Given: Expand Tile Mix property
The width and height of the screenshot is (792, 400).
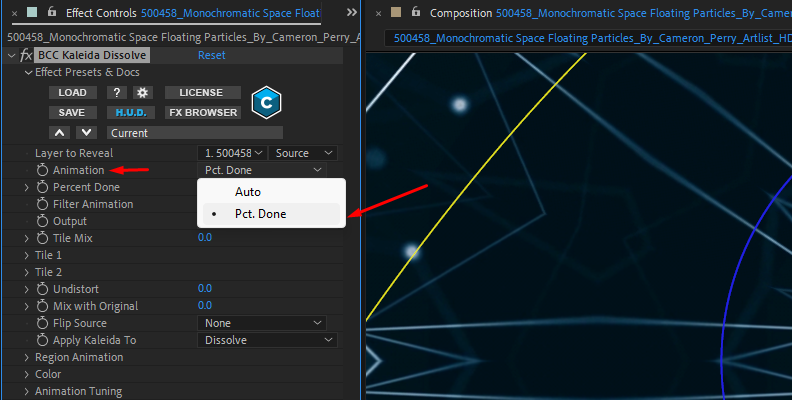Looking at the screenshot, I should 27,238.
